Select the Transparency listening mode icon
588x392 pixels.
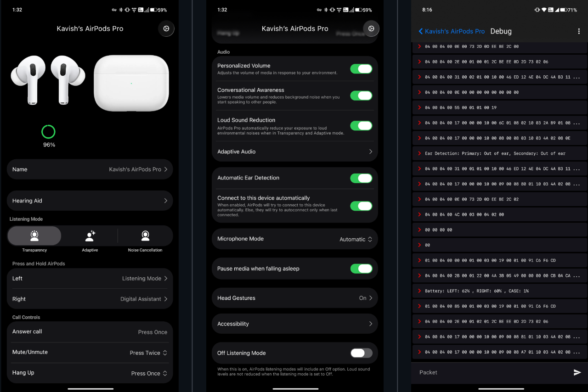coord(34,236)
